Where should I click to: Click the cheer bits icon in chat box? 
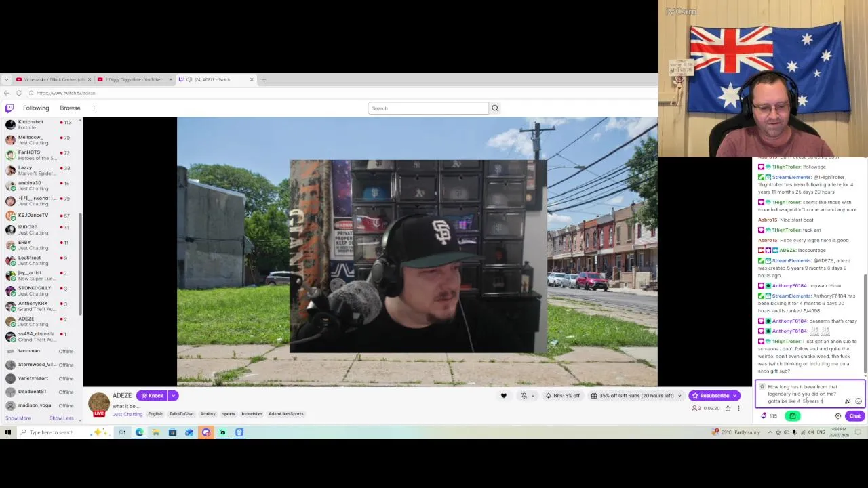848,401
